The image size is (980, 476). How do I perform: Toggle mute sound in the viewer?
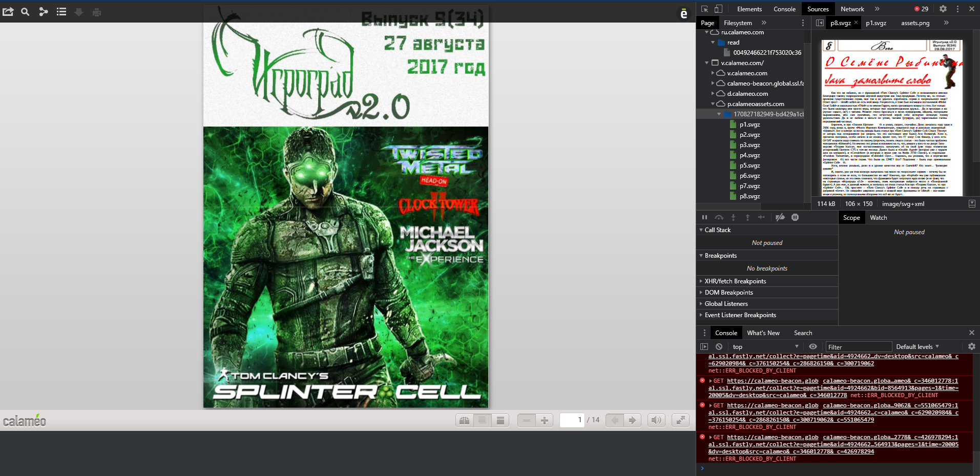[656, 421]
